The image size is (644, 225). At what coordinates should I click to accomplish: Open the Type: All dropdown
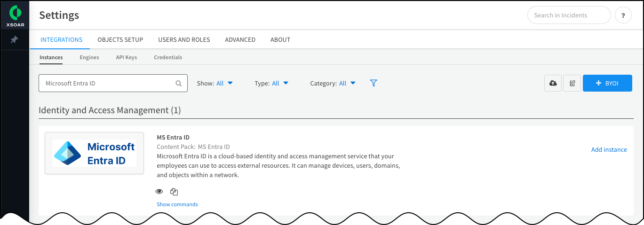[x=271, y=83]
